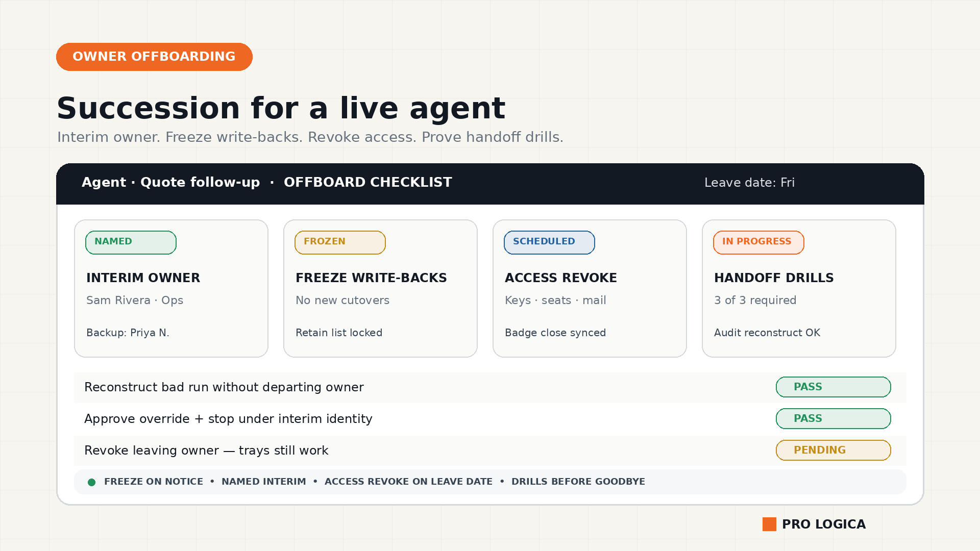Viewport: 980px width, 551px height.
Task: Click the OFFBOARD CHECKLIST header label
Action: tap(367, 182)
